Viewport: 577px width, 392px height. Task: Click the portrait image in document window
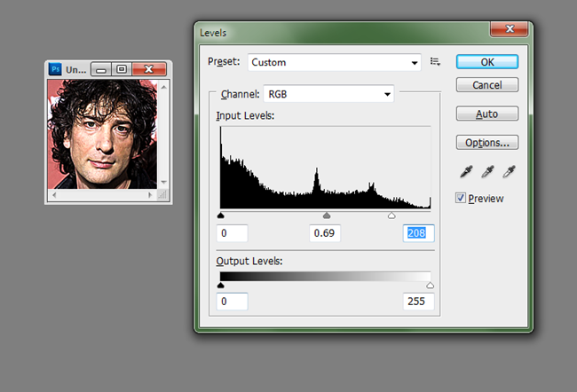[x=102, y=134]
